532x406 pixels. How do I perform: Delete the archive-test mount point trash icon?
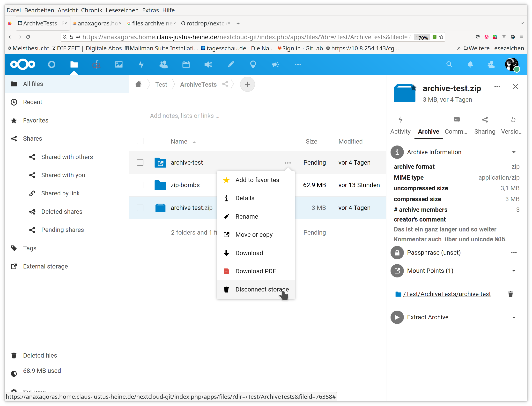click(510, 294)
